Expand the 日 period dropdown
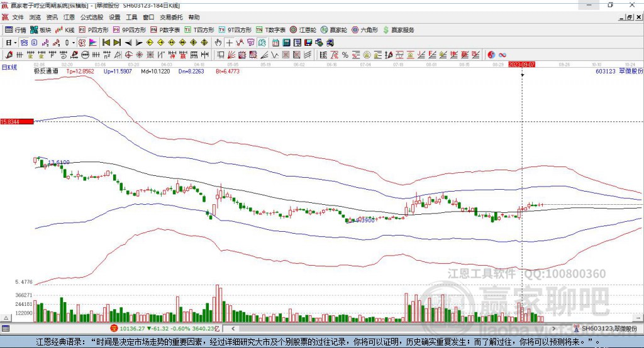This screenshot has width=644, height=348. 16,43
